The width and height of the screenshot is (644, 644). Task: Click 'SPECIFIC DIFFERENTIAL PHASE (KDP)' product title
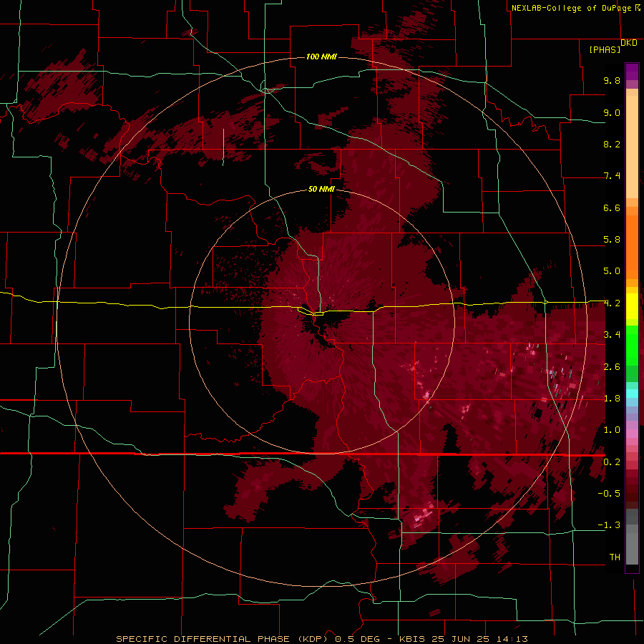[x=223, y=639]
